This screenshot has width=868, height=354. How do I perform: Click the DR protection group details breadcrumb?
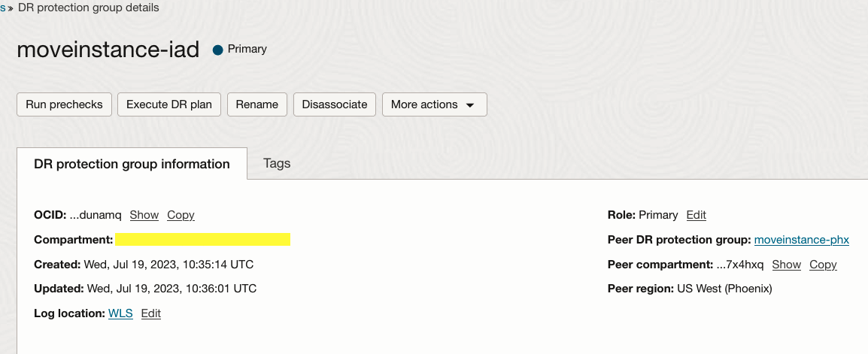point(88,8)
